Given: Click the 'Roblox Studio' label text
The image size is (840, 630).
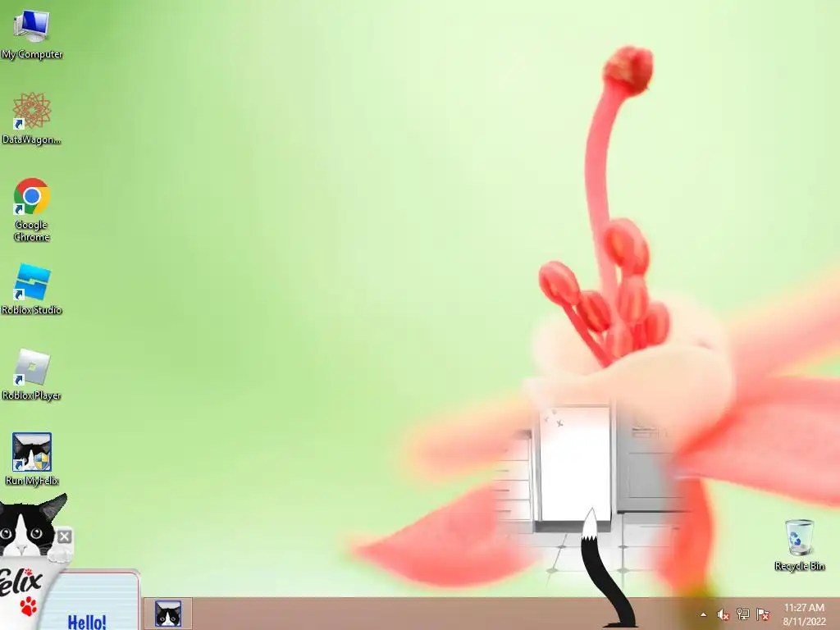Looking at the screenshot, I should click(x=32, y=309).
